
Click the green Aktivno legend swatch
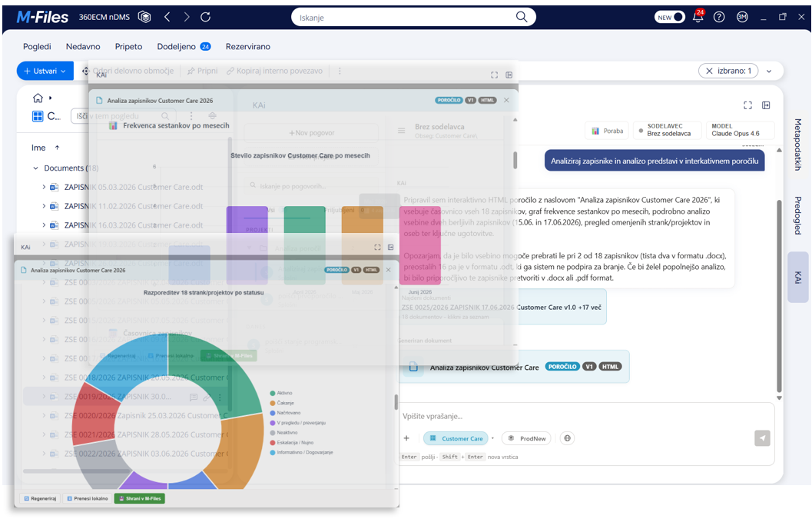[273, 393]
